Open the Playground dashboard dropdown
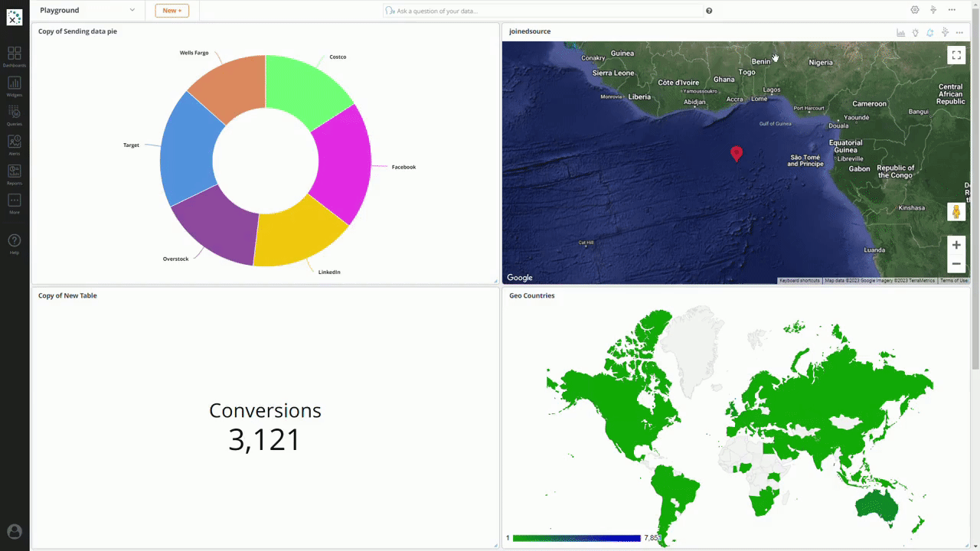The width and height of the screenshot is (980, 551). click(87, 10)
